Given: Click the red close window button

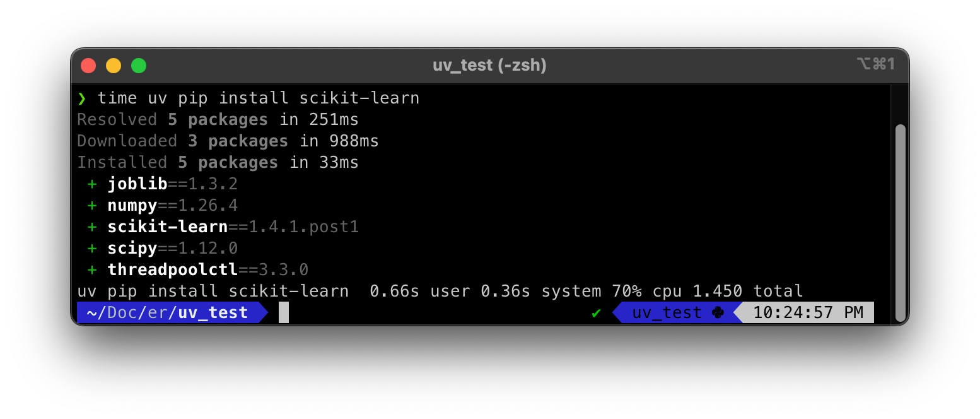Looking at the screenshot, I should (x=88, y=66).
